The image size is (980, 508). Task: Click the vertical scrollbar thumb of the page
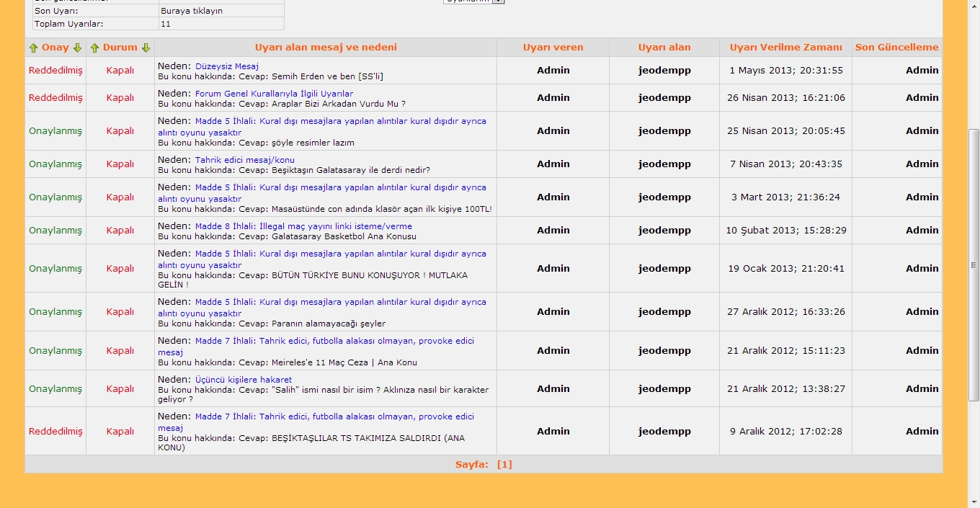pyautogui.click(x=974, y=265)
